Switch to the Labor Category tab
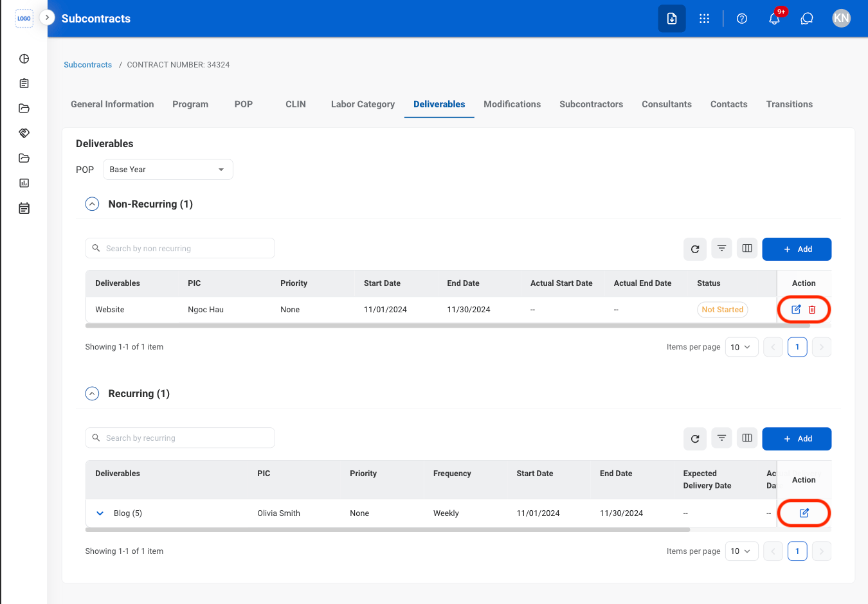868x604 pixels. (x=363, y=104)
